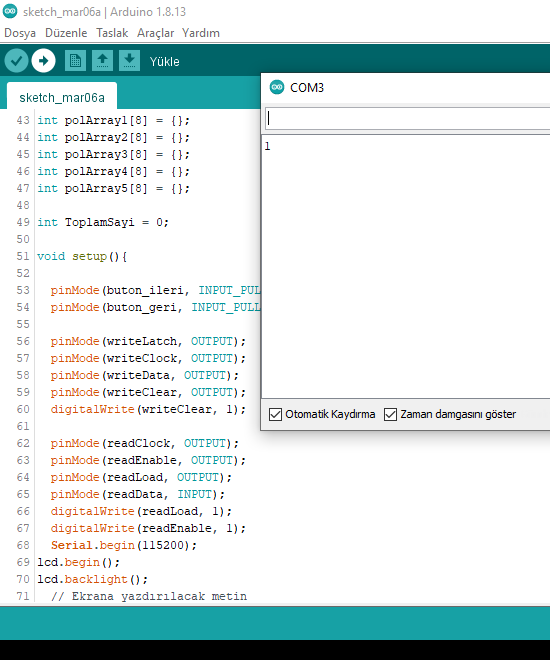Screen dimensions: 550x660
Task: Save sketch using down-arrow icon
Action: tap(129, 61)
